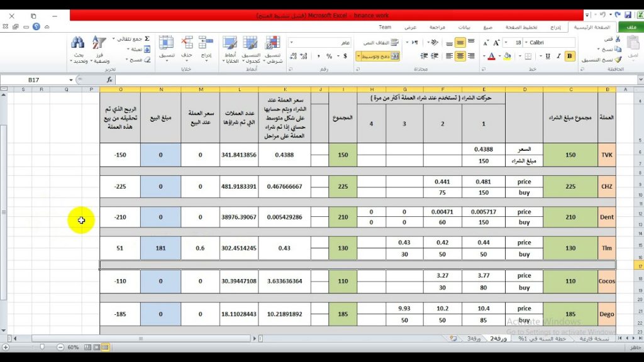Click the zoom out minus button
Viewport: 644px width, 362px height.
pyautogui.click(x=60, y=347)
